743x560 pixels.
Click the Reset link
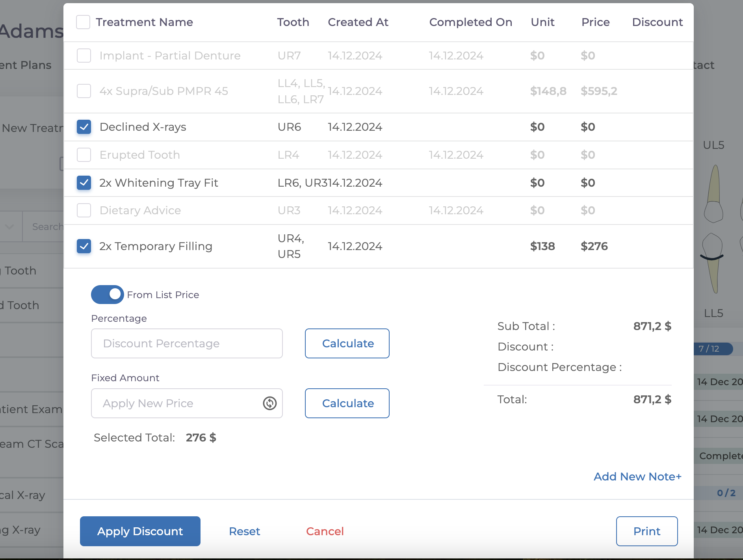coord(245,531)
